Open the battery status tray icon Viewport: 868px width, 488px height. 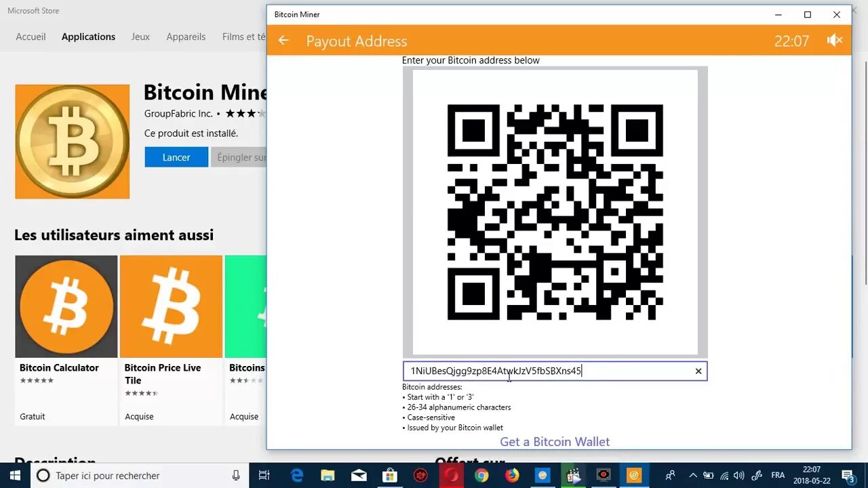pos(709,475)
